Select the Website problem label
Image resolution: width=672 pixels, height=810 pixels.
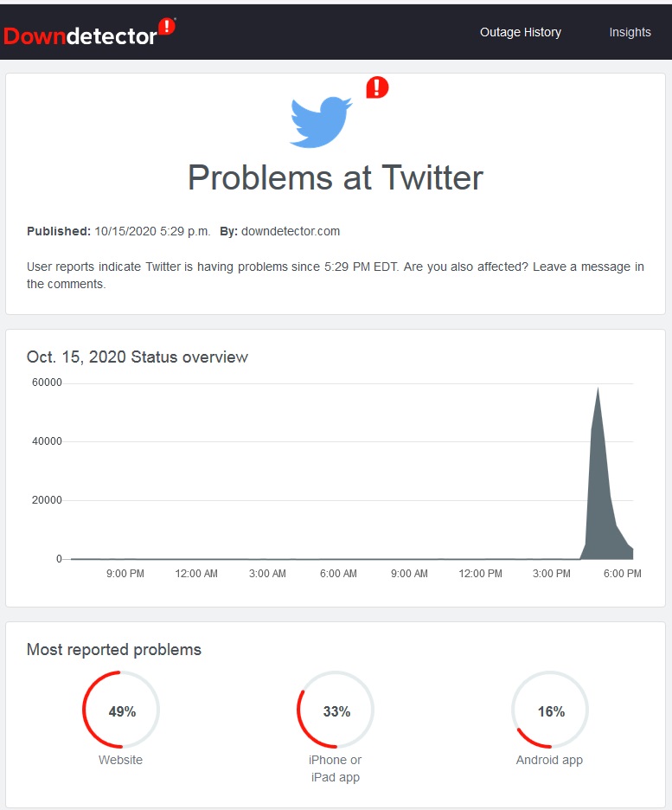pyautogui.click(x=121, y=760)
